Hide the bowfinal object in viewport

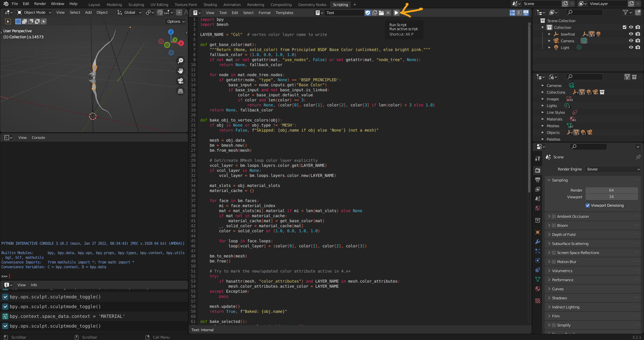pos(631,34)
